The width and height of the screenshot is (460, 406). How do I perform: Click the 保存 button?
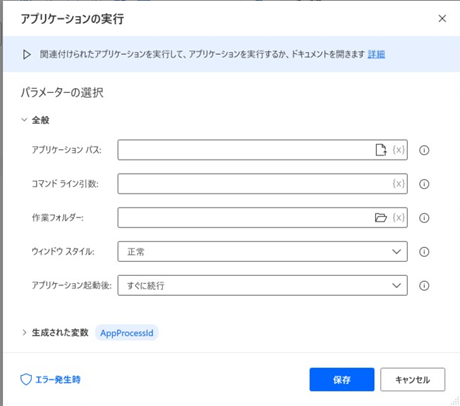(342, 379)
